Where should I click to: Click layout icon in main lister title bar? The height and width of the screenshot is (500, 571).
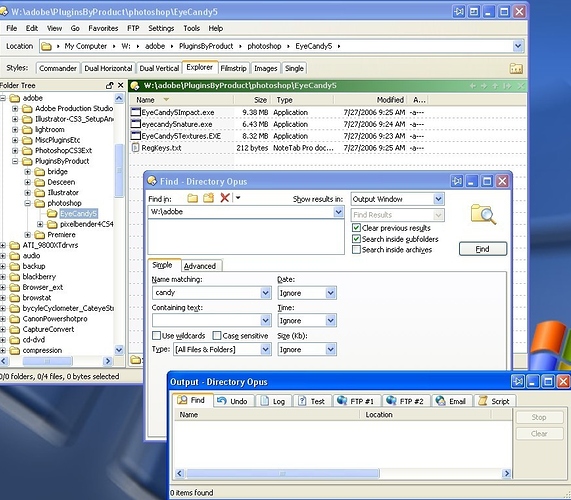click(x=474, y=12)
